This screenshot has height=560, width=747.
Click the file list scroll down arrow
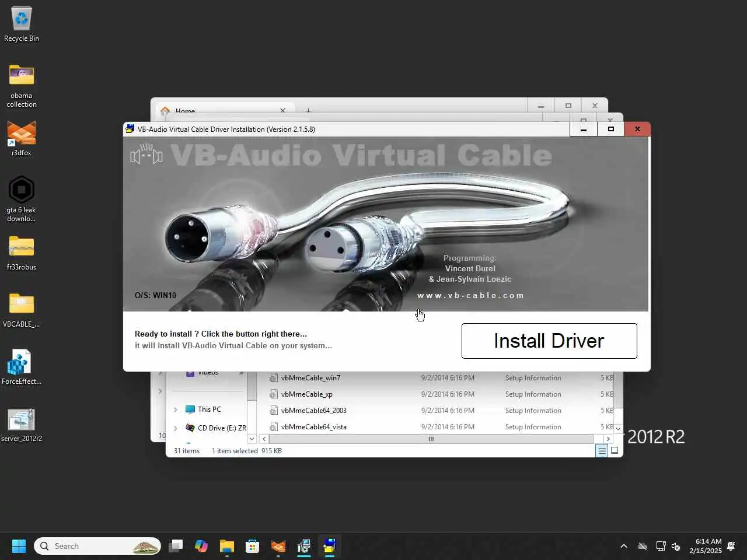618,428
